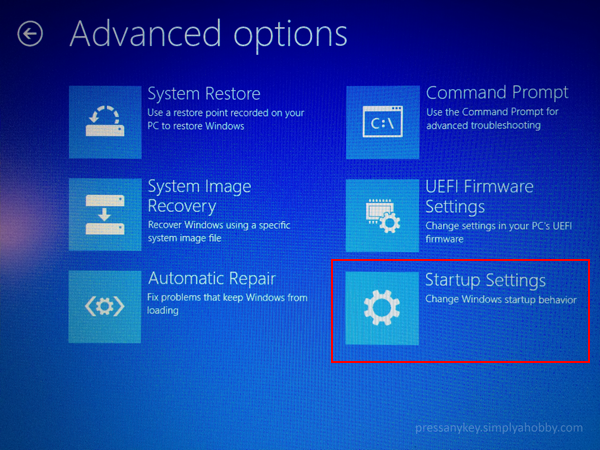The height and width of the screenshot is (450, 600).
Task: Click the Automatic Repair title text
Action: click(x=212, y=278)
